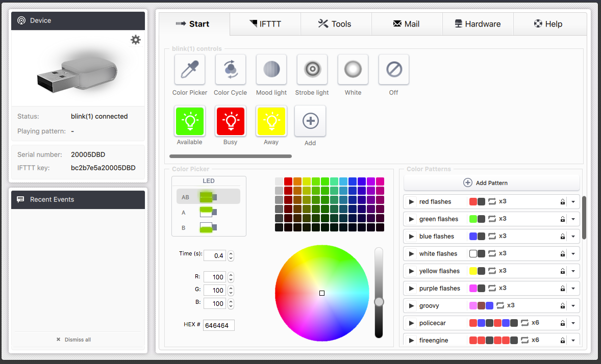Dismiss all recent events
Image resolution: width=601 pixels, height=364 pixels.
[x=73, y=340]
